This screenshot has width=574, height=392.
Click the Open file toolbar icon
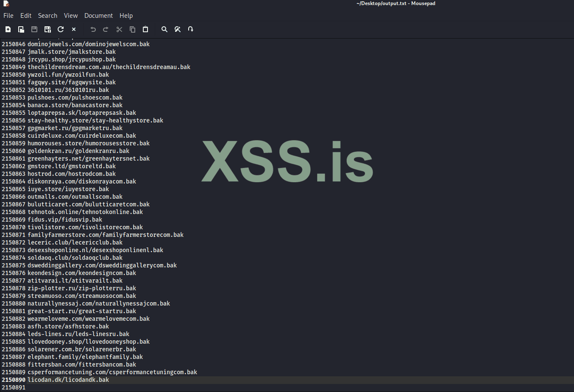click(21, 29)
